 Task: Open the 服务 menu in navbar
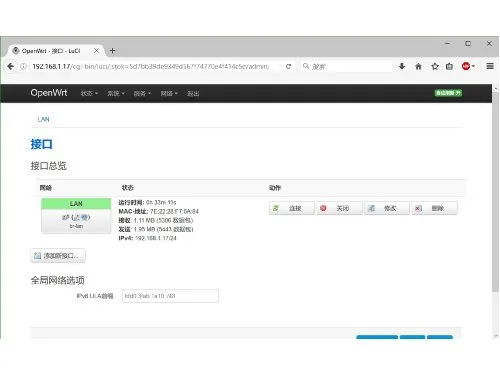click(142, 94)
